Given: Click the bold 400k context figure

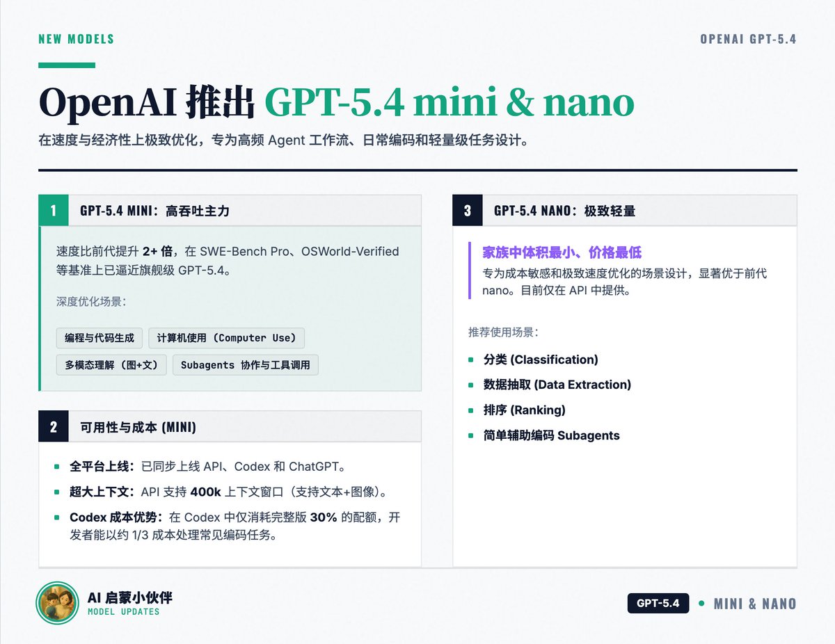Looking at the screenshot, I should click(x=205, y=492).
